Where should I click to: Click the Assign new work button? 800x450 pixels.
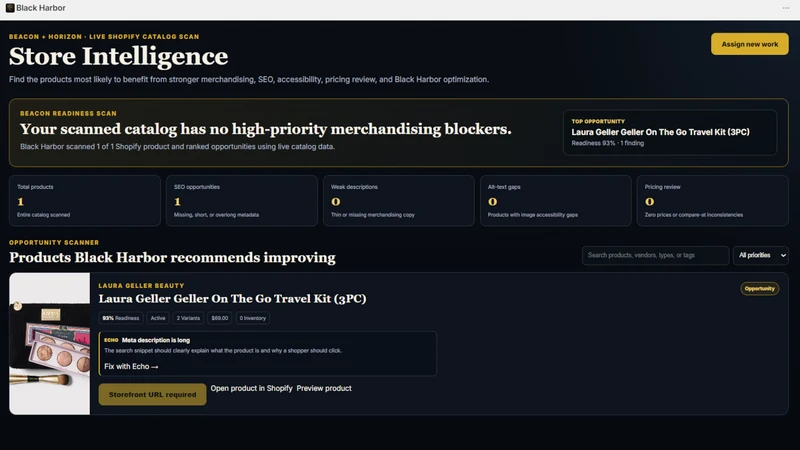pyautogui.click(x=749, y=44)
